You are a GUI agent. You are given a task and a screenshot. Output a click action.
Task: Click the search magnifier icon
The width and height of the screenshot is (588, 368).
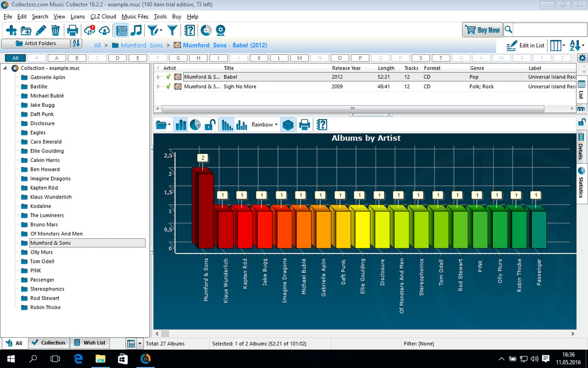point(508,29)
